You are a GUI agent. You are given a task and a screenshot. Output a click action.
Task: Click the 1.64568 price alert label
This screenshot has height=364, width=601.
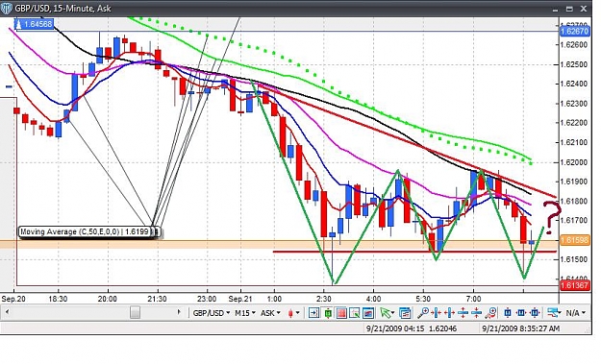click(x=34, y=24)
